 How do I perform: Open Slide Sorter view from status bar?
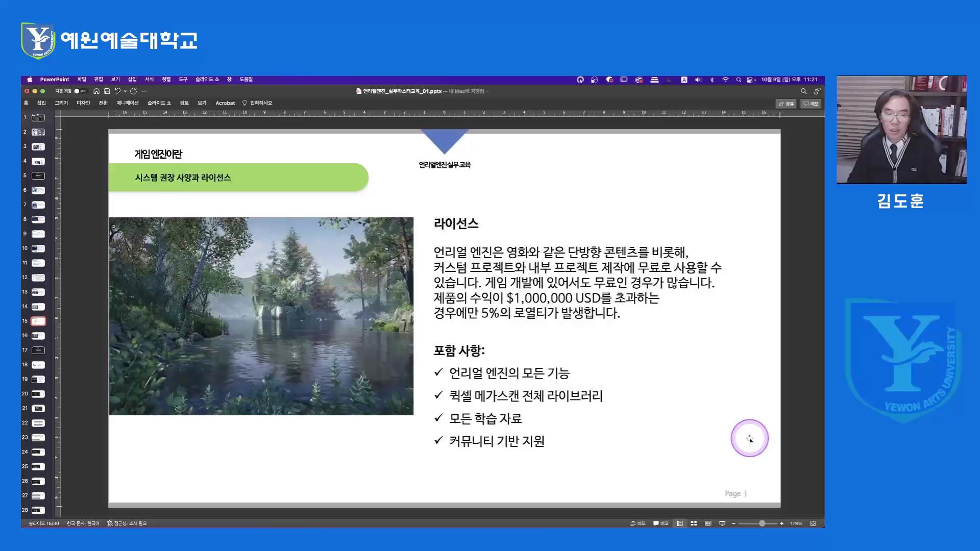click(694, 523)
